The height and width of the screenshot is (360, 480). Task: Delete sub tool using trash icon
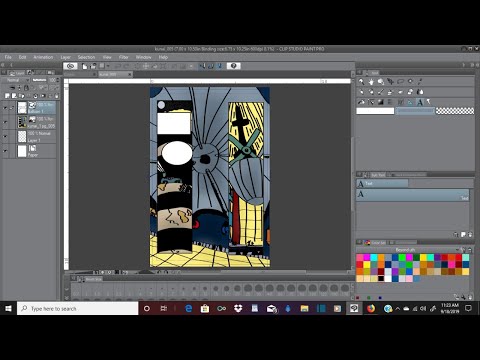point(470,235)
